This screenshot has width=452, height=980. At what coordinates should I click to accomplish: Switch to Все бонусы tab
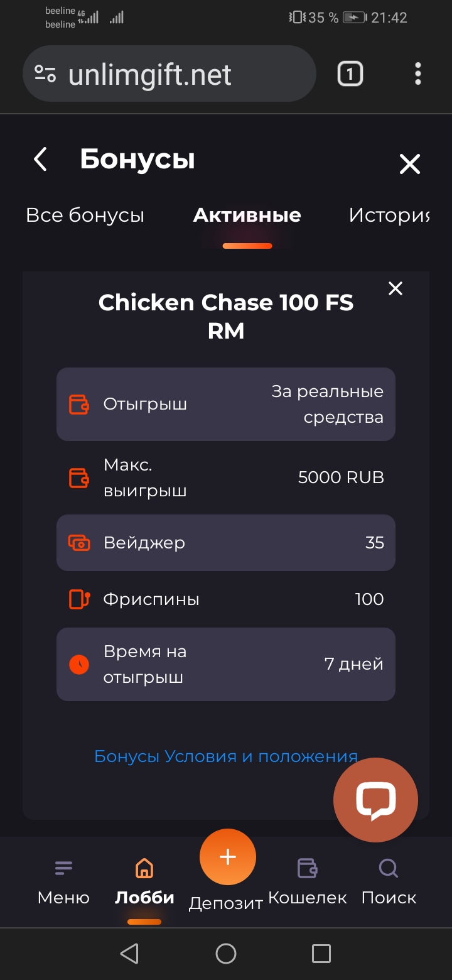click(x=85, y=215)
